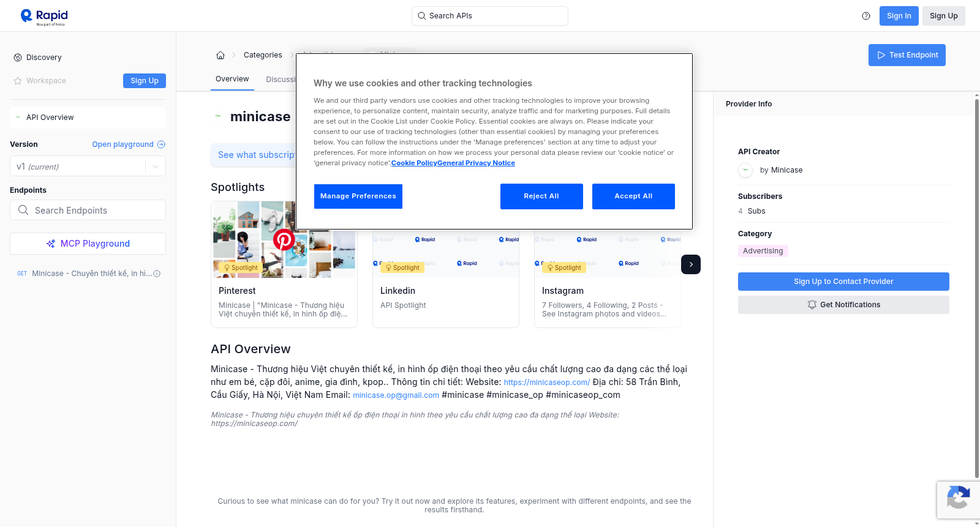Click the cookie dialog title text

423,83
